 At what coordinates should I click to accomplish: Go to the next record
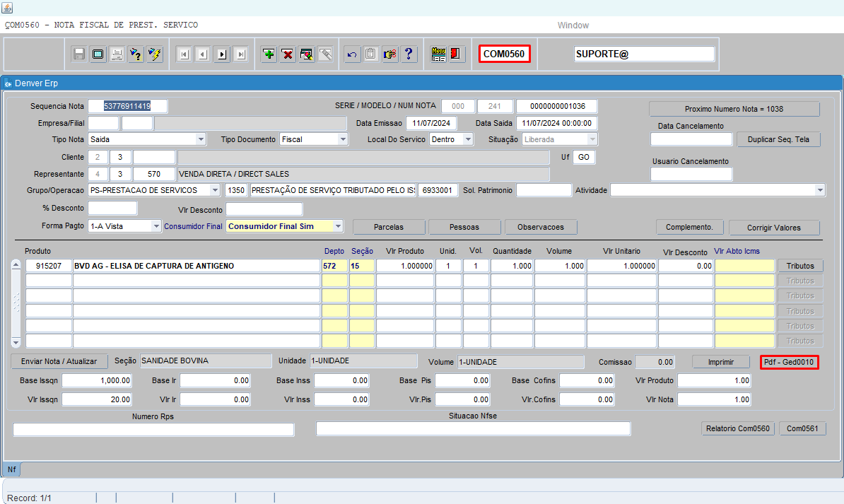(222, 54)
